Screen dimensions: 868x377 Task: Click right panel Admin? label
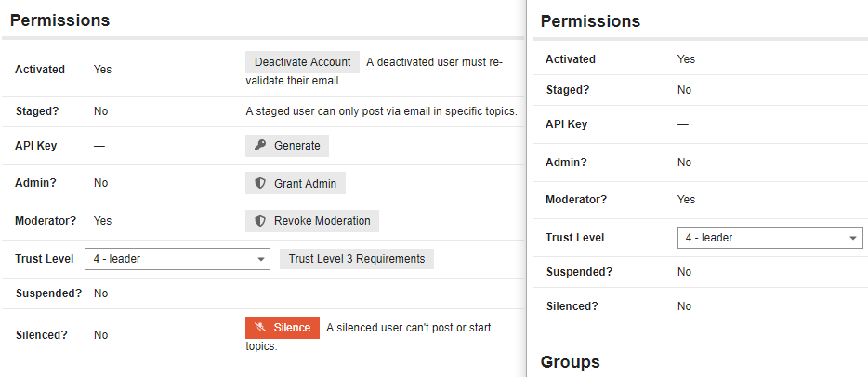tap(566, 162)
